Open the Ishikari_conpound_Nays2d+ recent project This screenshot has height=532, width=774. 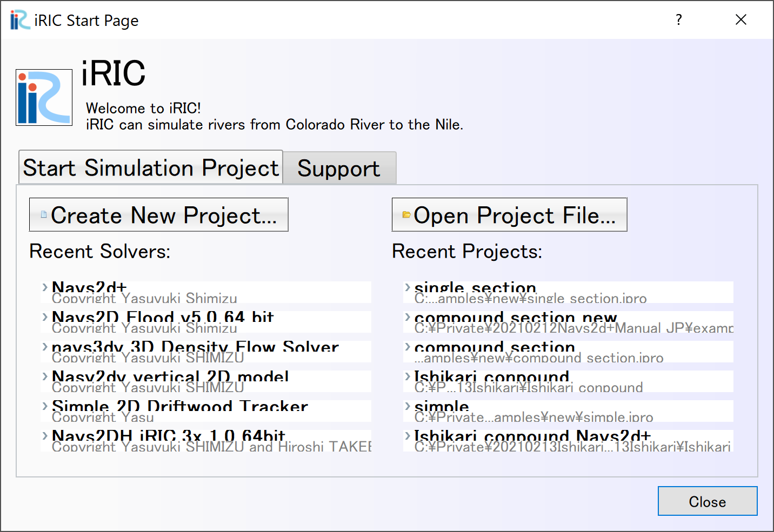point(569,441)
